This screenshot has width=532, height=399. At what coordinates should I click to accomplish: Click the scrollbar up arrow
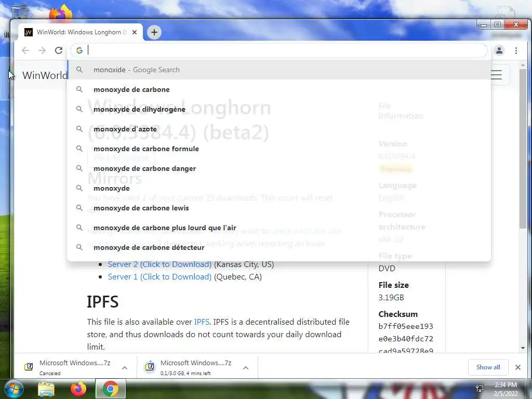point(523,65)
